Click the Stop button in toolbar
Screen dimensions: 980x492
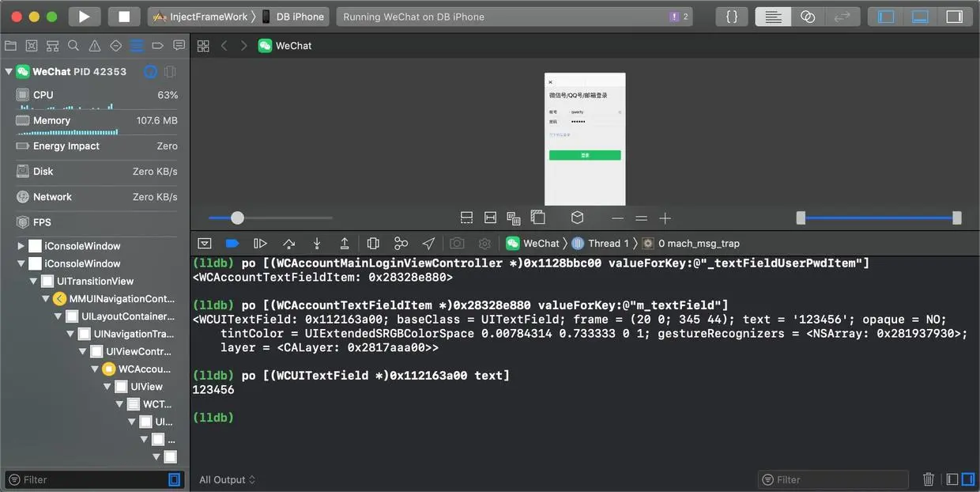point(124,17)
